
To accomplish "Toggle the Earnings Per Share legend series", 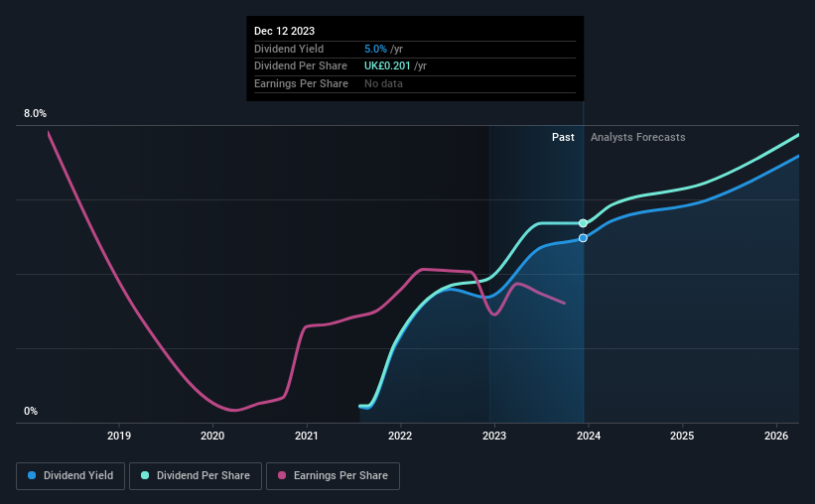I will (x=333, y=476).
